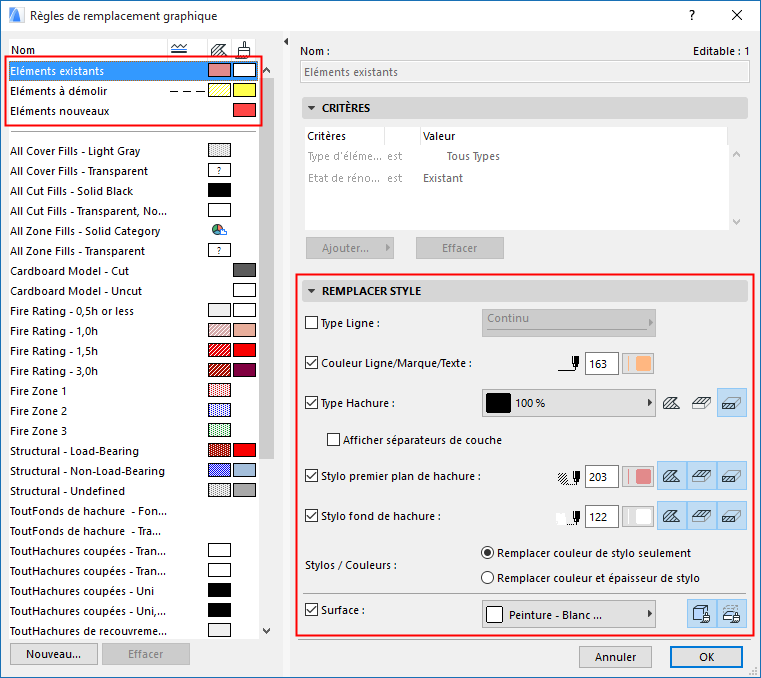Image resolution: width=761 pixels, height=678 pixels.
Task: Select Remplacer couleur de stylo seulement
Action: pyautogui.click(x=487, y=553)
